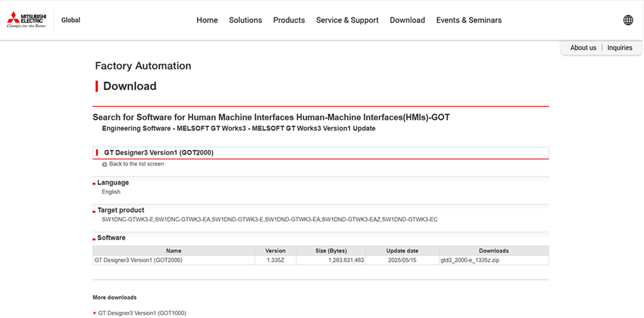
Task: Click the Download page heading
Action: click(x=130, y=86)
